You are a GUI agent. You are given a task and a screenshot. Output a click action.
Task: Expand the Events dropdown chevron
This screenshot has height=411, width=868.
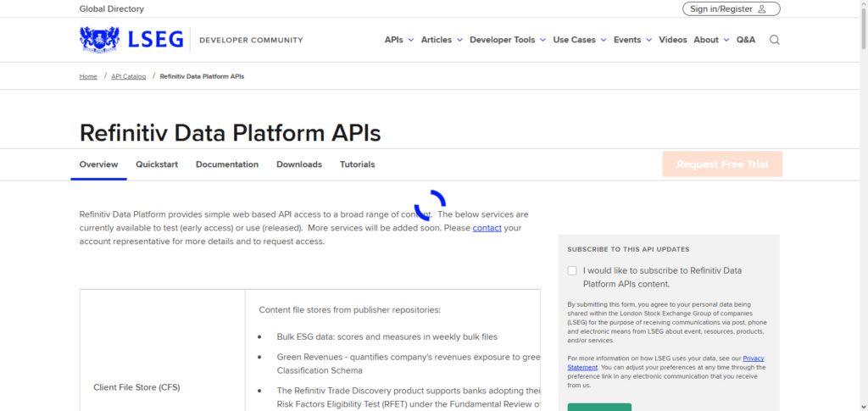tap(648, 41)
